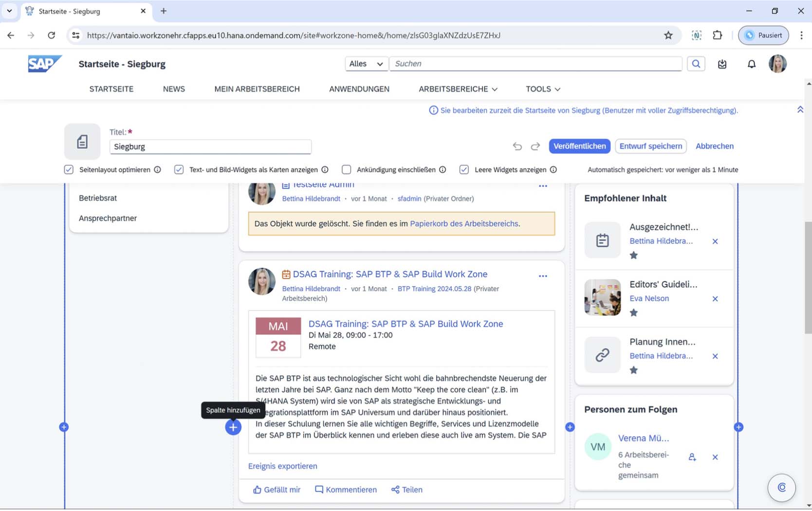Open the Anwendungen tab

pyautogui.click(x=359, y=89)
